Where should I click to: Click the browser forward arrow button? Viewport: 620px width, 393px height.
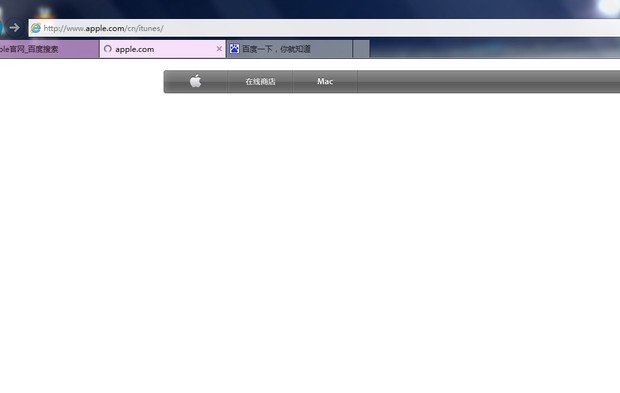point(15,28)
